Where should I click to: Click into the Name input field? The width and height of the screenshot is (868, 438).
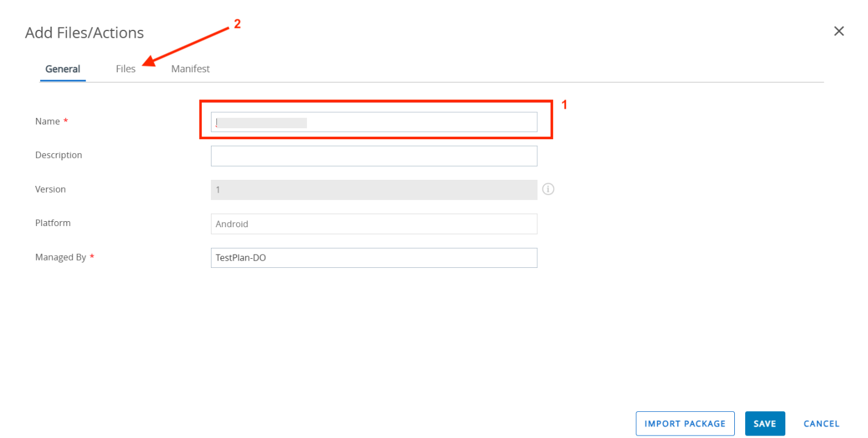374,122
